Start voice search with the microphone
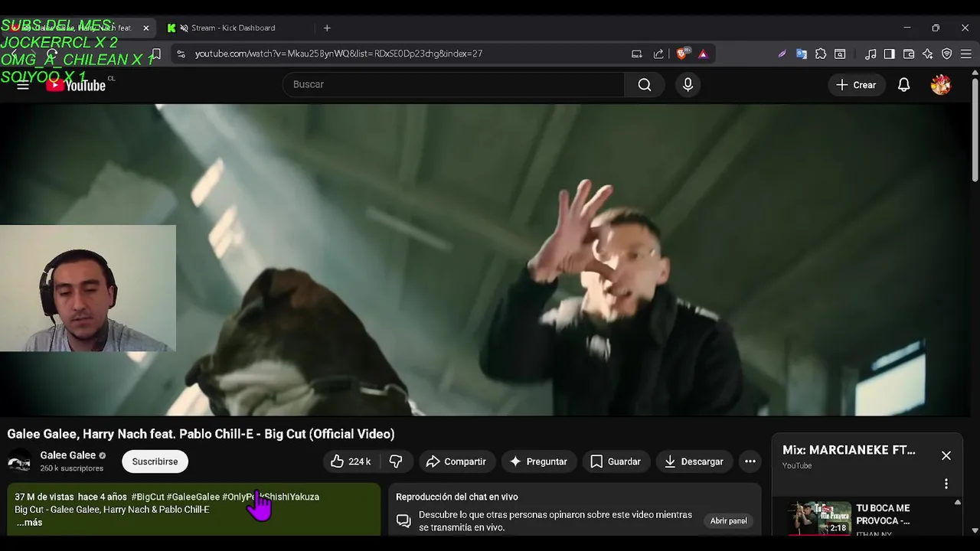This screenshot has height=551, width=980. [688, 84]
